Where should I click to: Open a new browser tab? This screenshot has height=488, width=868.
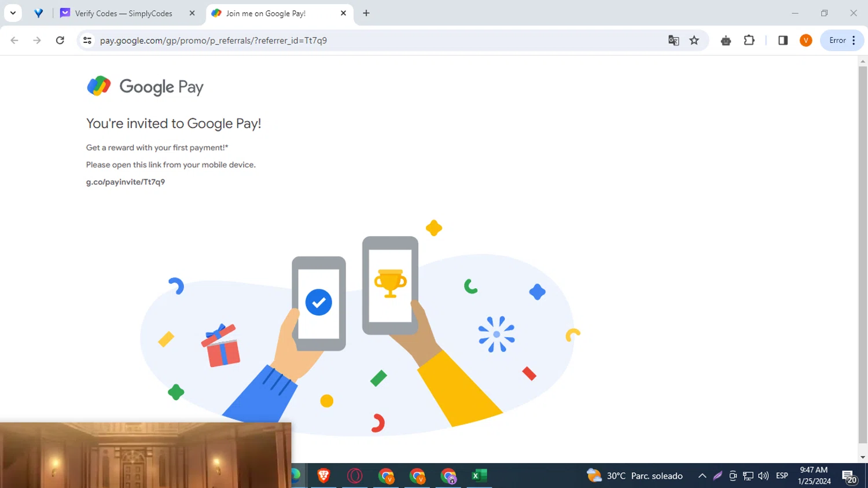[366, 13]
